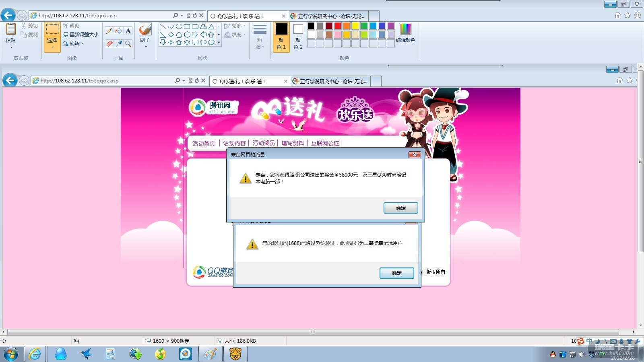
Task: Choose the Diamond shape
Action: coord(171,35)
